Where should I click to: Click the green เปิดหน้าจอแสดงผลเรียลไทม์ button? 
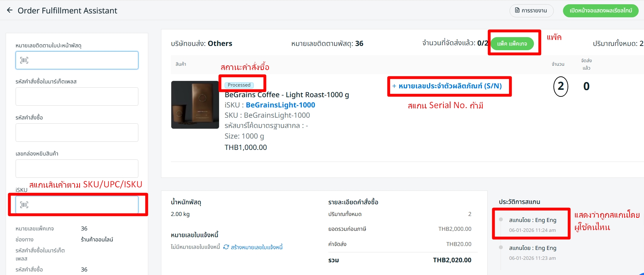[600, 11]
